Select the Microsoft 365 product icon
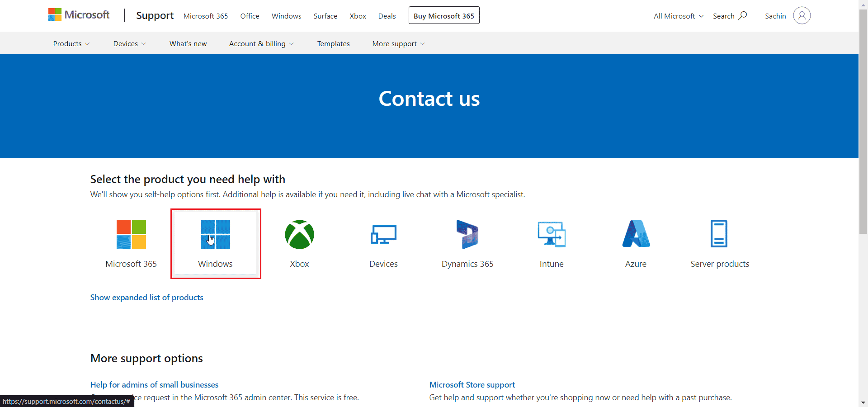The height and width of the screenshot is (407, 868). pos(131,235)
